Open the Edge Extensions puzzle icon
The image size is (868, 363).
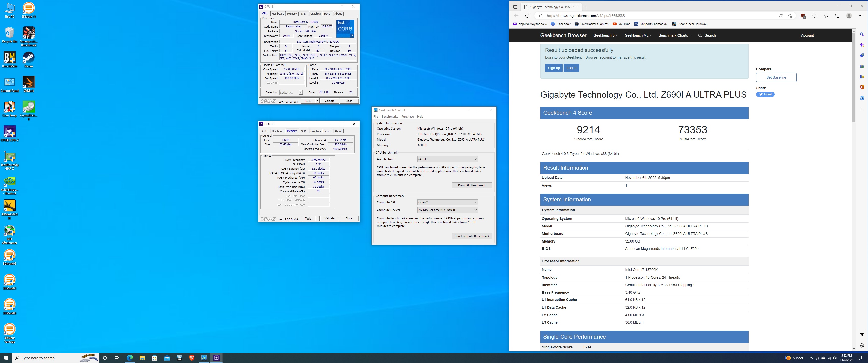pos(814,15)
